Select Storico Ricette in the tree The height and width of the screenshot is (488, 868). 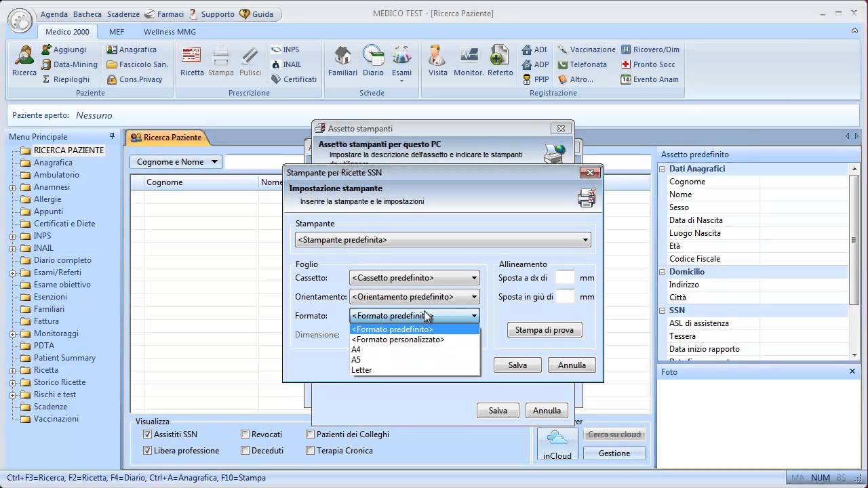pyautogui.click(x=60, y=382)
